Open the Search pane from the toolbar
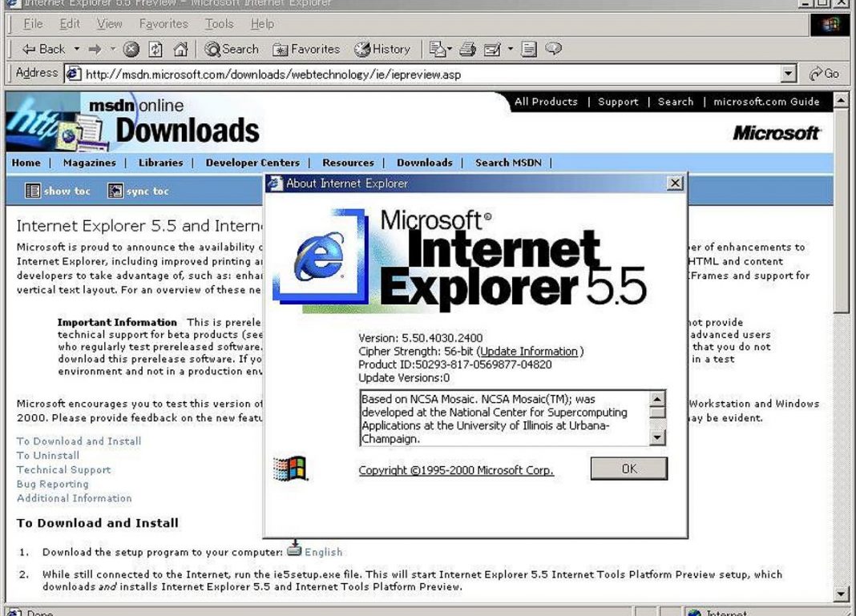The width and height of the screenshot is (856, 616). click(232, 49)
